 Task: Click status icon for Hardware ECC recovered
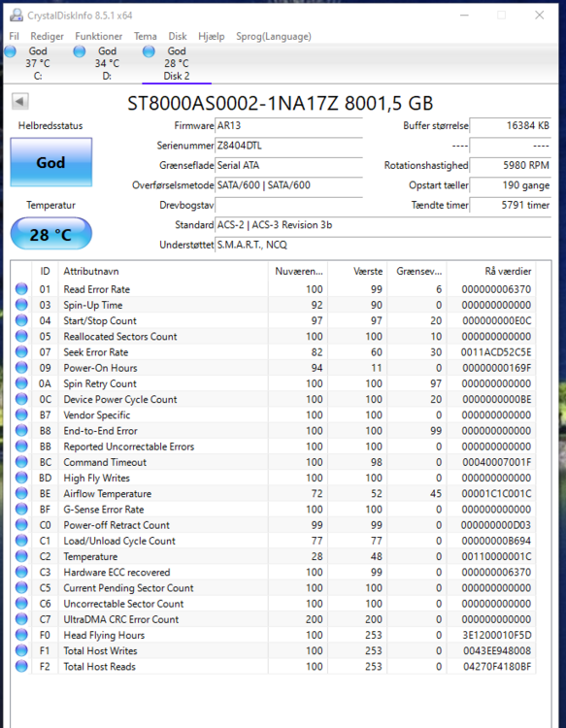pyautogui.click(x=21, y=572)
